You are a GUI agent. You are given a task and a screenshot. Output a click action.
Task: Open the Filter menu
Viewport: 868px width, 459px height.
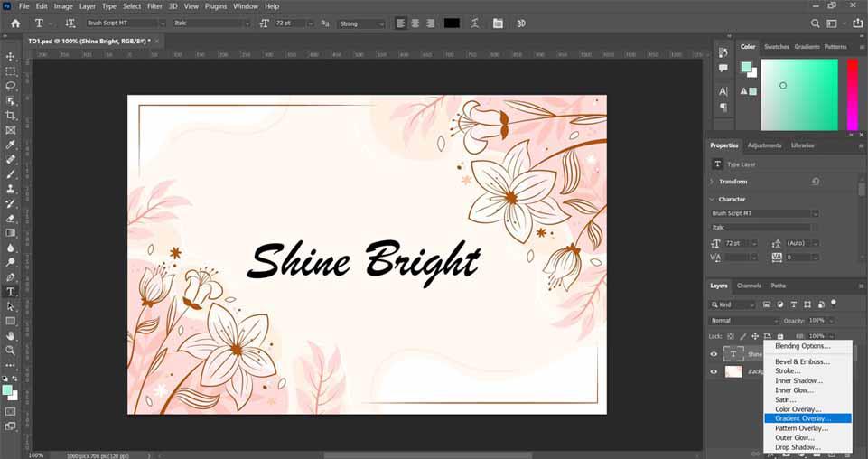(x=155, y=6)
